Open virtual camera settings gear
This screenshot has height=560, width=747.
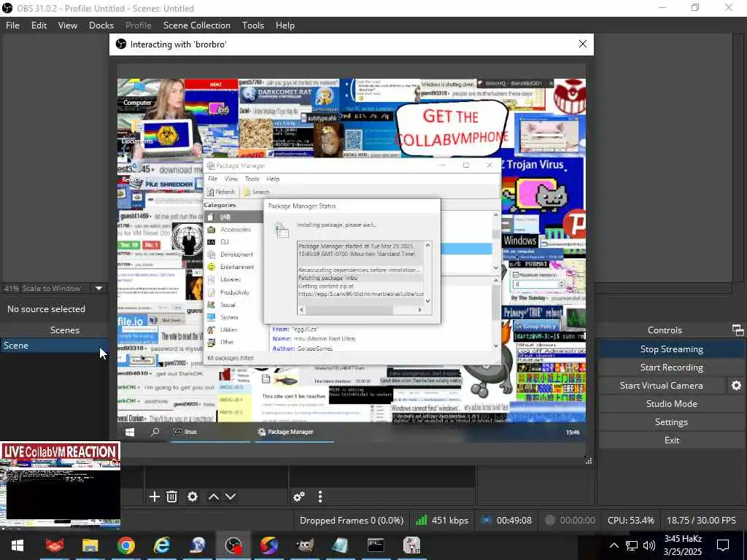coord(736,385)
